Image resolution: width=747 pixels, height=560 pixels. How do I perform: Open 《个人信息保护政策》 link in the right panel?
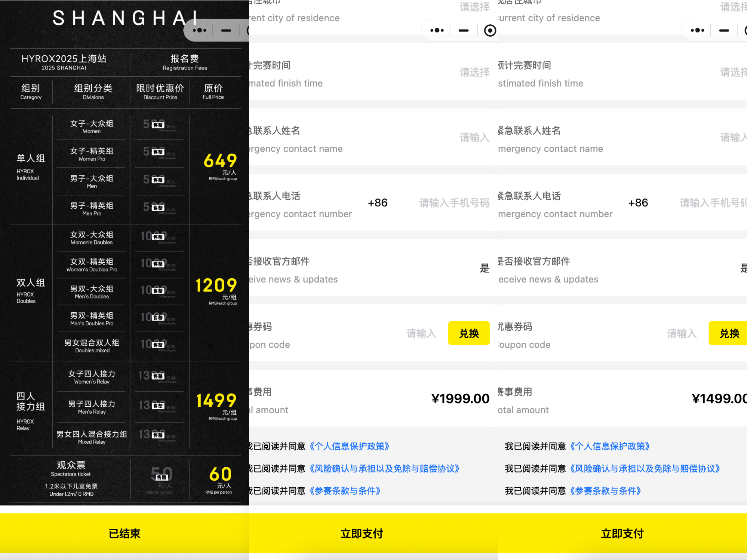point(610,446)
